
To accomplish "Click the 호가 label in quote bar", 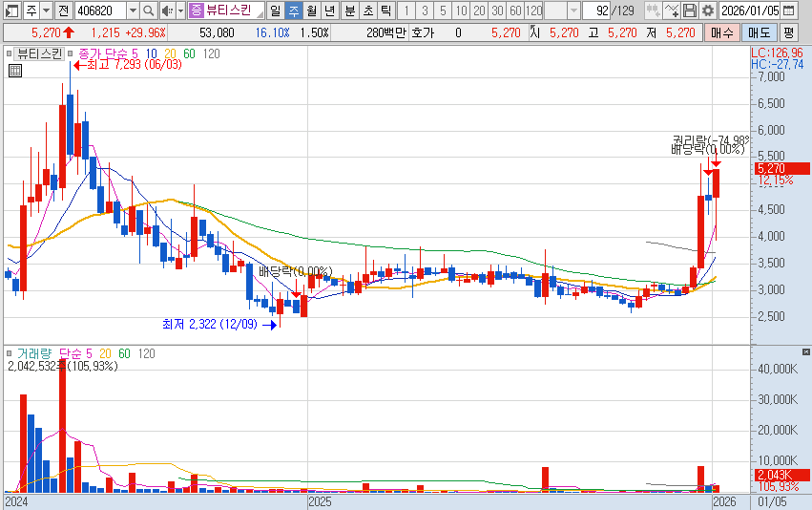I will pos(423,33).
